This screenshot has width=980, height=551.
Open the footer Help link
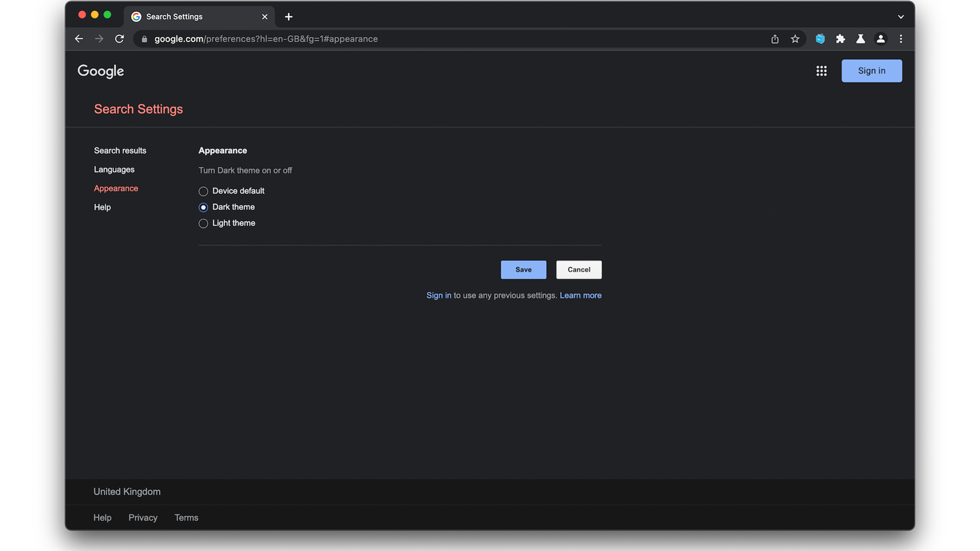point(102,517)
